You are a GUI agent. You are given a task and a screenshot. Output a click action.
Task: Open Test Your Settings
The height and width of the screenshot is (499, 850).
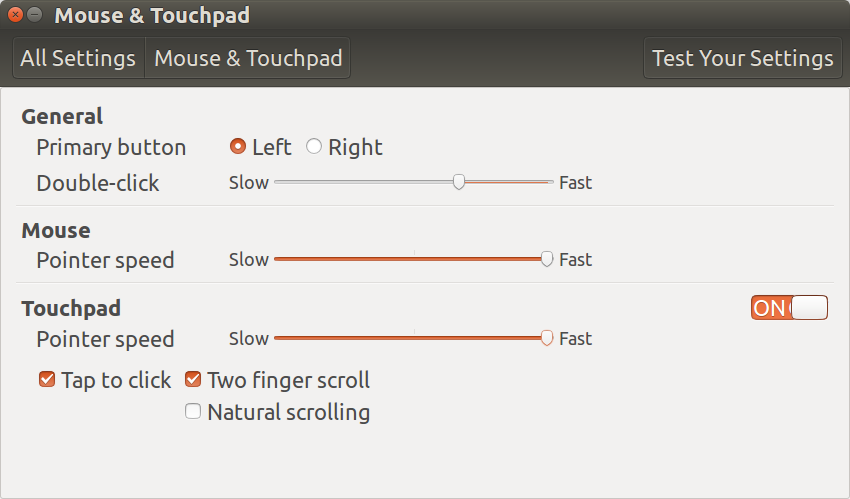point(742,58)
